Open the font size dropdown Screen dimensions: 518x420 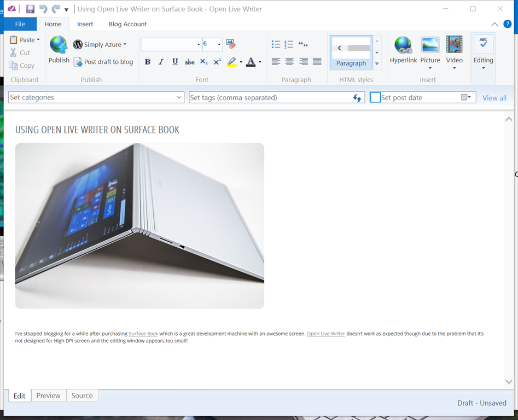point(219,44)
